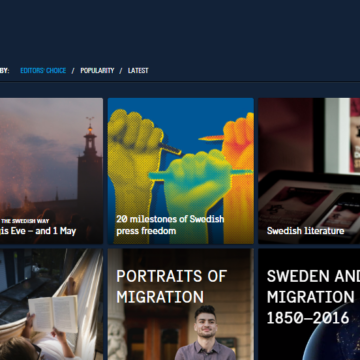Open the '20 milestones of Swedish press freedom' title
Screen dimensions: 360x360
click(x=170, y=225)
